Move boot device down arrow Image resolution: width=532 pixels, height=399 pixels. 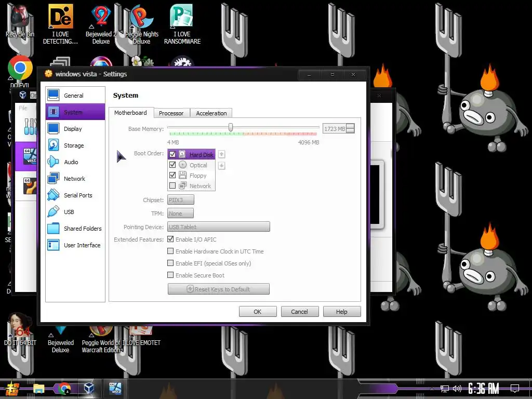pyautogui.click(x=221, y=166)
